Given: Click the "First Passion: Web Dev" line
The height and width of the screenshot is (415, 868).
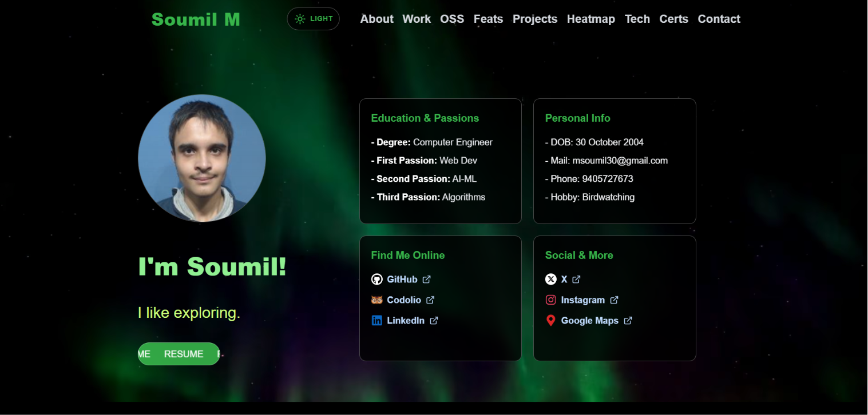Looking at the screenshot, I should (424, 161).
